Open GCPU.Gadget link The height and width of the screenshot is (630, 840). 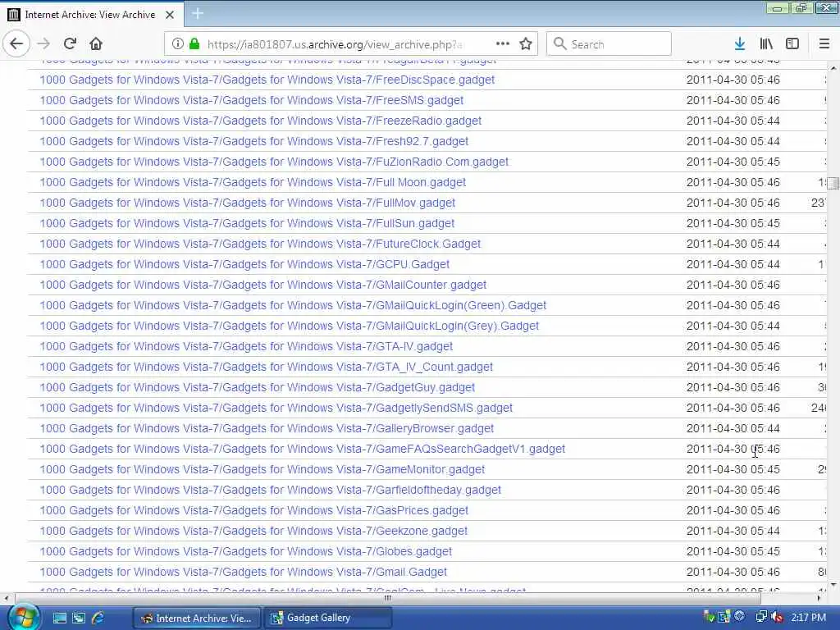click(x=244, y=264)
